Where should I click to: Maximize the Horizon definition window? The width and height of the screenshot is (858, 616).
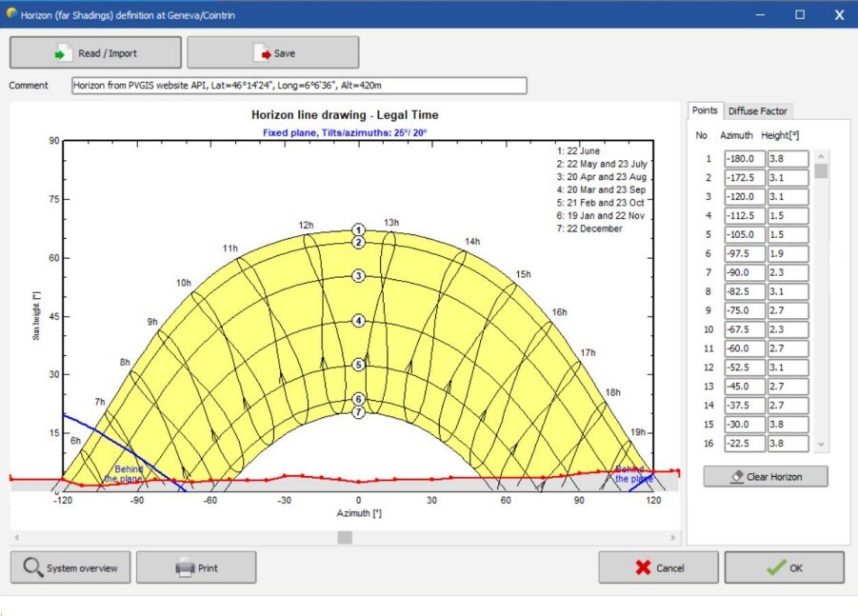pyautogui.click(x=800, y=14)
